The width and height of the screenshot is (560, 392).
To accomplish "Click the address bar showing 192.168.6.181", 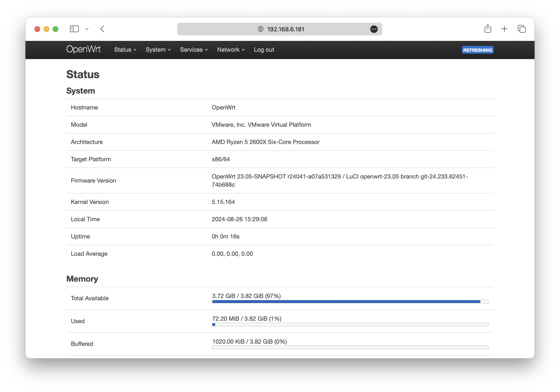I will pyautogui.click(x=285, y=29).
